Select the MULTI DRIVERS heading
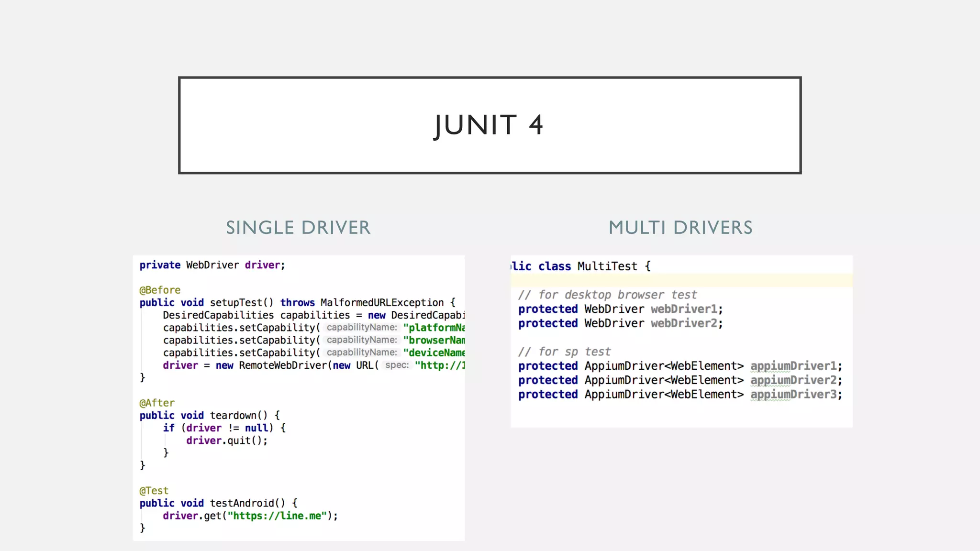The image size is (980, 551). tap(680, 228)
